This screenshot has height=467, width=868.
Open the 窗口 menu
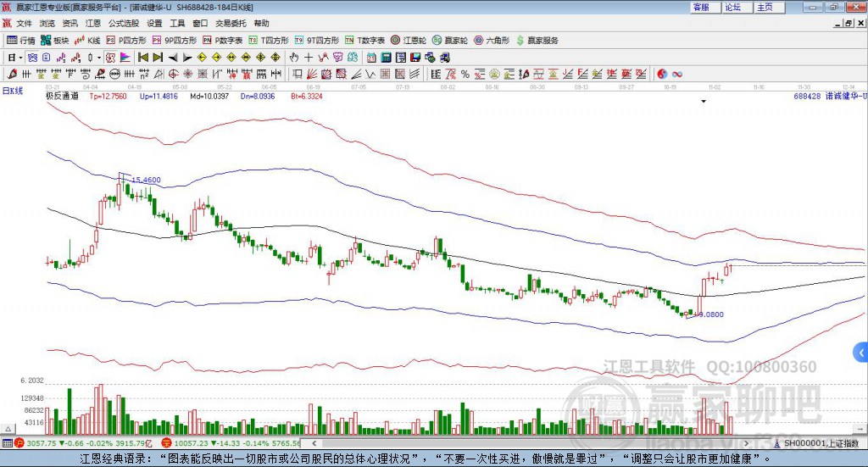(200, 23)
